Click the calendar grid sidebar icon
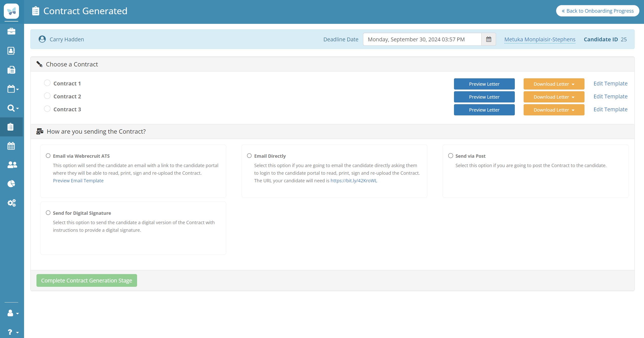The image size is (644, 338). click(11, 146)
